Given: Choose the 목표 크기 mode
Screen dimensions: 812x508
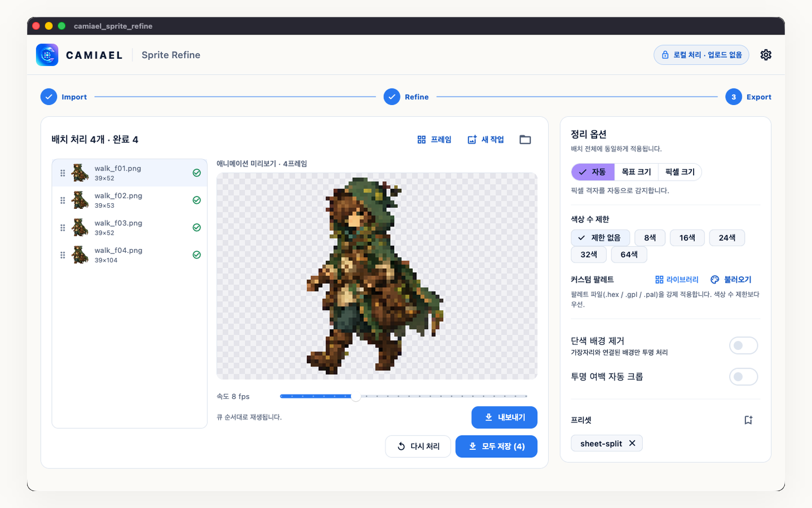Looking at the screenshot, I should [x=636, y=172].
